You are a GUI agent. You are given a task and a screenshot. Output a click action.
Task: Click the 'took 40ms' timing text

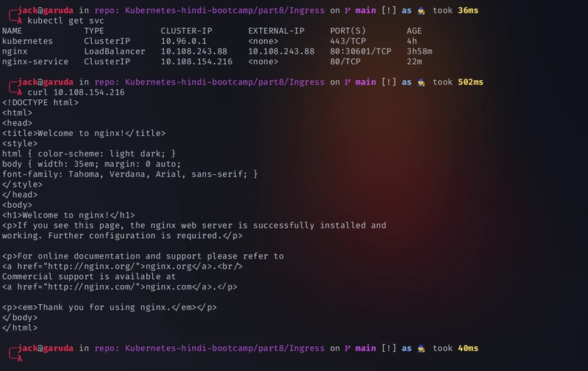click(x=455, y=348)
